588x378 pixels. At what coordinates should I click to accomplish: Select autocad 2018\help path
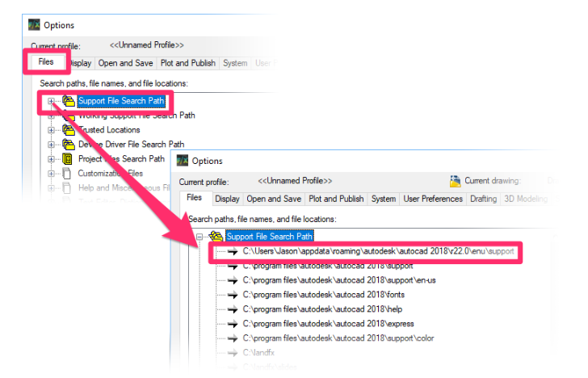tap(322, 309)
